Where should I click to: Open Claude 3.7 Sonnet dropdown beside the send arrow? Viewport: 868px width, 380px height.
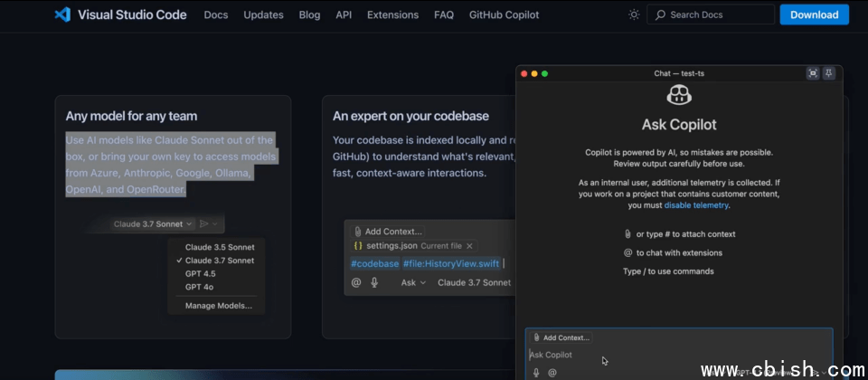pyautogui.click(x=153, y=223)
